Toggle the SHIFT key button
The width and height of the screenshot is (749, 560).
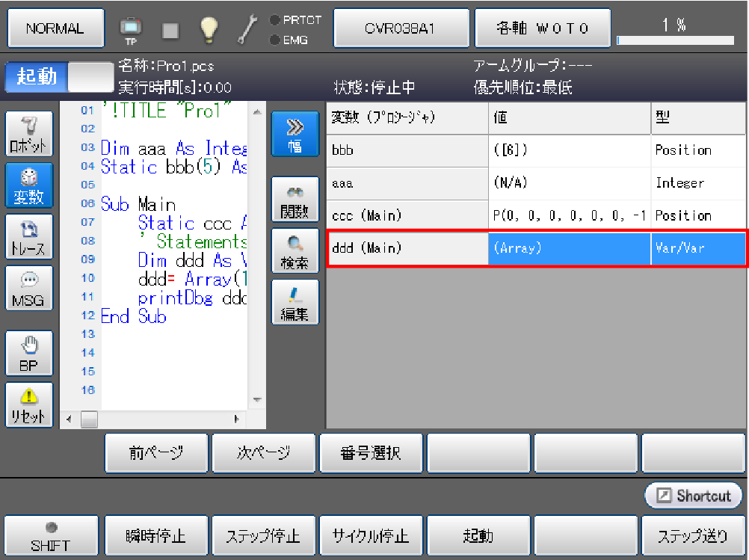[51, 536]
